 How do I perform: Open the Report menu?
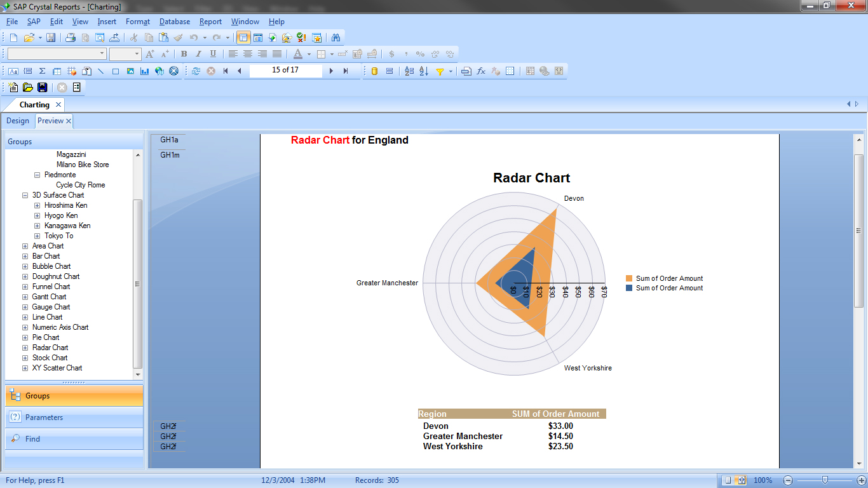[x=210, y=22]
